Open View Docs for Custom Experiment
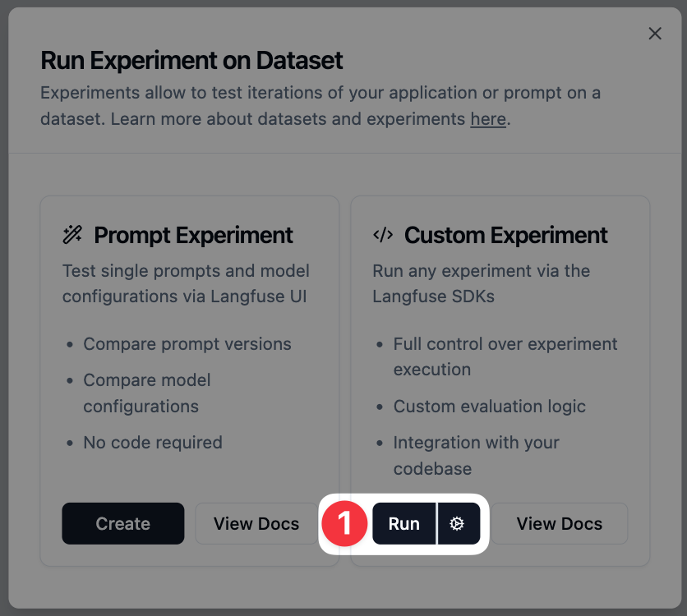 coord(560,523)
